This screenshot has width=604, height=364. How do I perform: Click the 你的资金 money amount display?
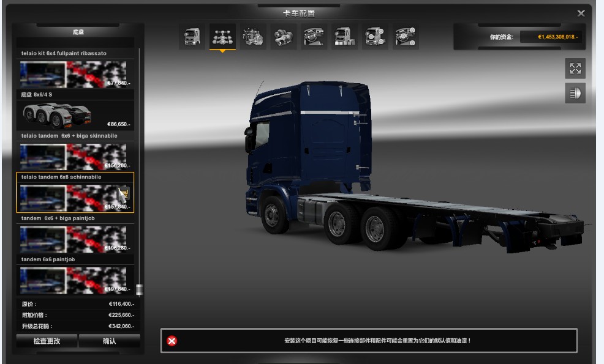click(551, 37)
